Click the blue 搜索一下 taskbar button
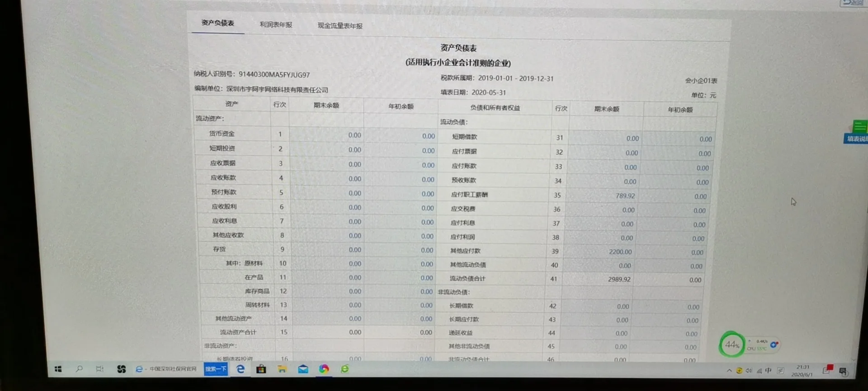Image resolution: width=868 pixels, height=391 pixels. click(216, 369)
